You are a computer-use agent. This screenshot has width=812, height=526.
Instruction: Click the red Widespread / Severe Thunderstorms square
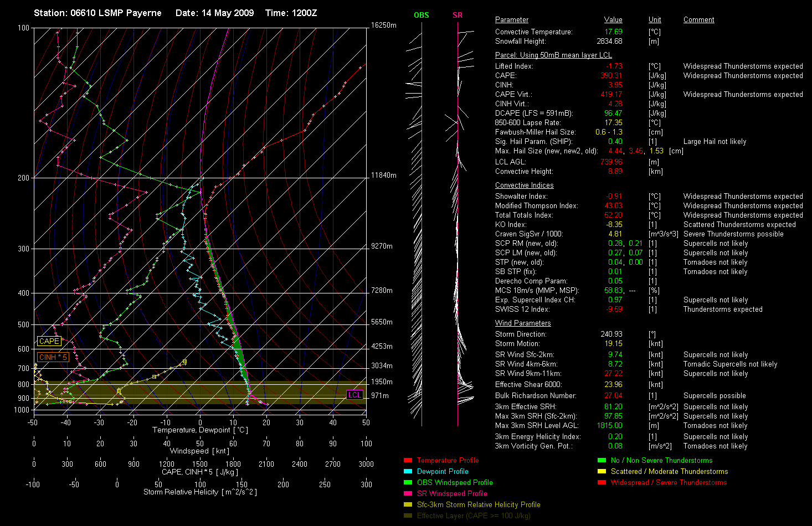coord(602,483)
